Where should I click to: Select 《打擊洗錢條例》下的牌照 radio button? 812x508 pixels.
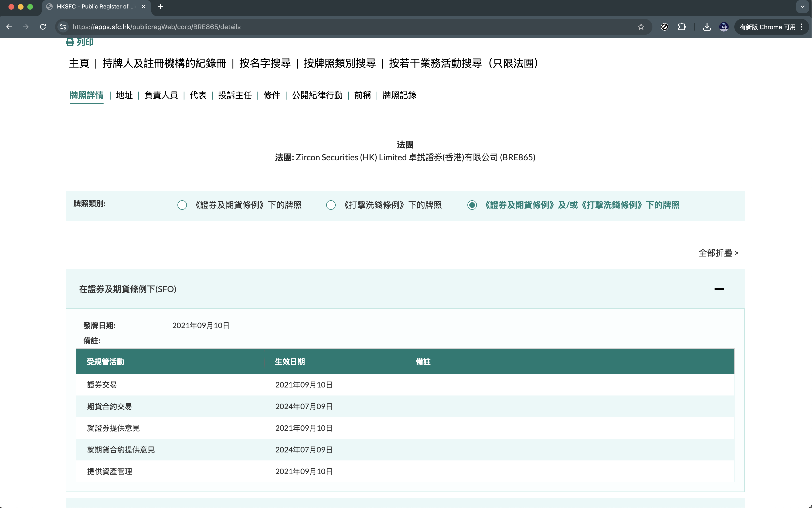(x=331, y=205)
